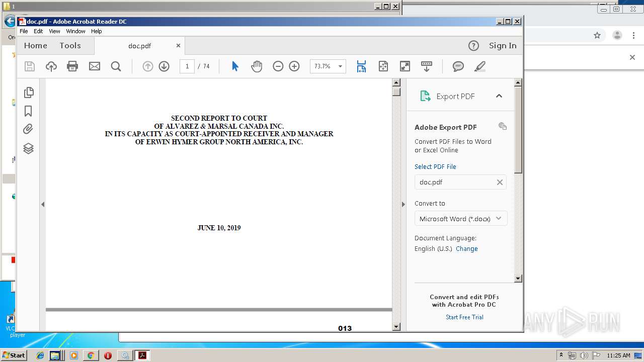Viewport: 644px width, 362px height.
Task: Collapse the right tools pane arrow
Action: (x=403, y=204)
